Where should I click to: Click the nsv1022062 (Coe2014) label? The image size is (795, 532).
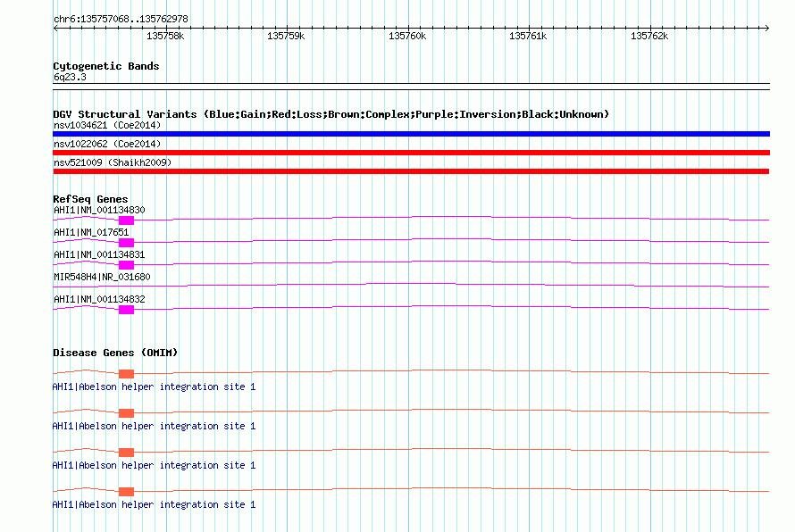tap(107, 144)
